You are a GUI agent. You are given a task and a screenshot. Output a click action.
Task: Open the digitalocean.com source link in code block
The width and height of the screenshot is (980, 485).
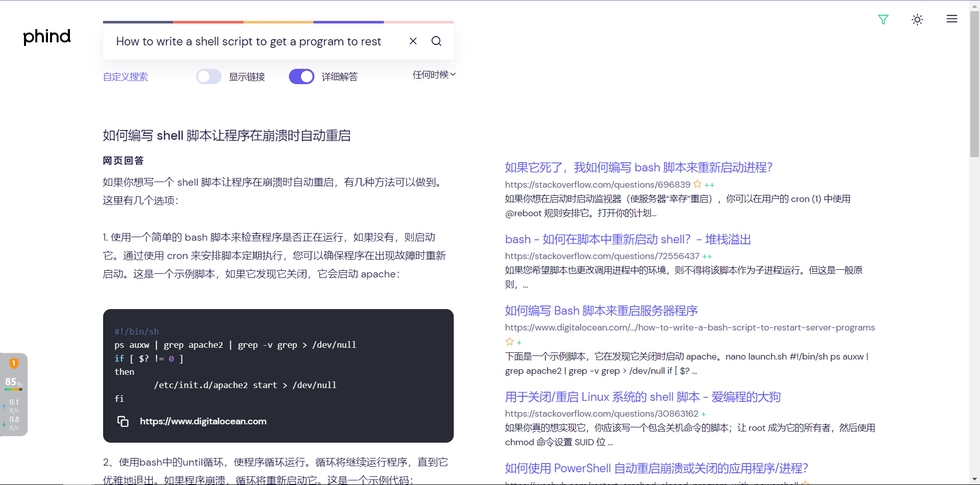(x=203, y=421)
